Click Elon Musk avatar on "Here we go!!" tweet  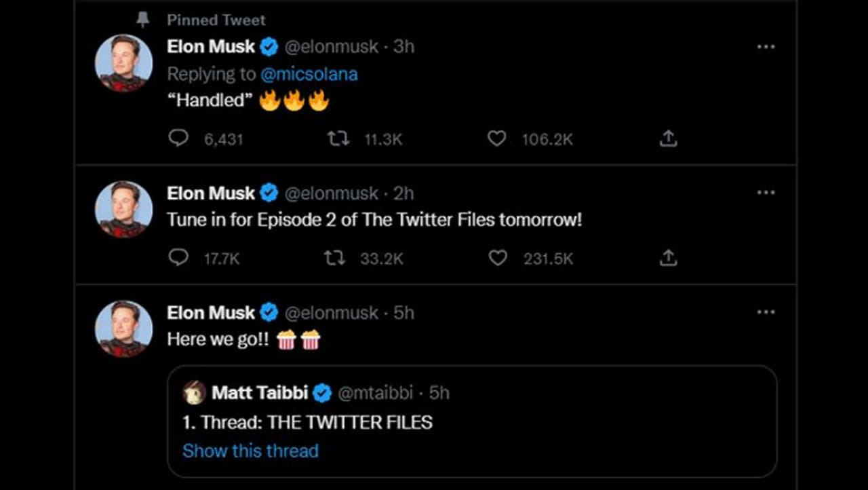(x=123, y=328)
